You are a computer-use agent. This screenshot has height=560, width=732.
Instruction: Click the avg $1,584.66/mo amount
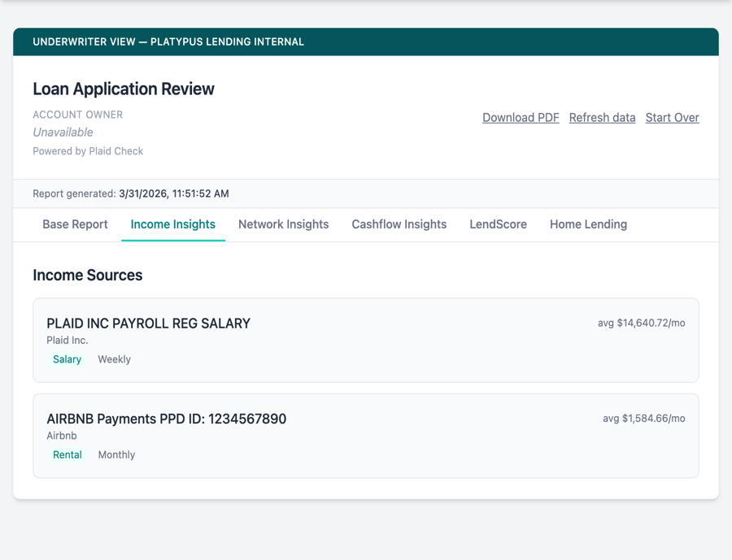point(643,419)
